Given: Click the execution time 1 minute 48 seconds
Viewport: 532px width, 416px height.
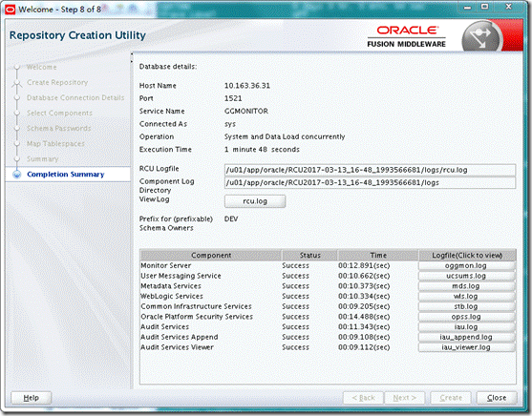Looking at the screenshot, I should point(262,150).
